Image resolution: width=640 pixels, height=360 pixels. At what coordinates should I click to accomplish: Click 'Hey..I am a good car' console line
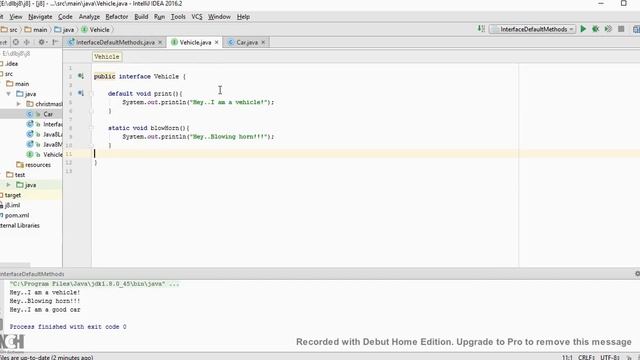[x=45, y=309]
